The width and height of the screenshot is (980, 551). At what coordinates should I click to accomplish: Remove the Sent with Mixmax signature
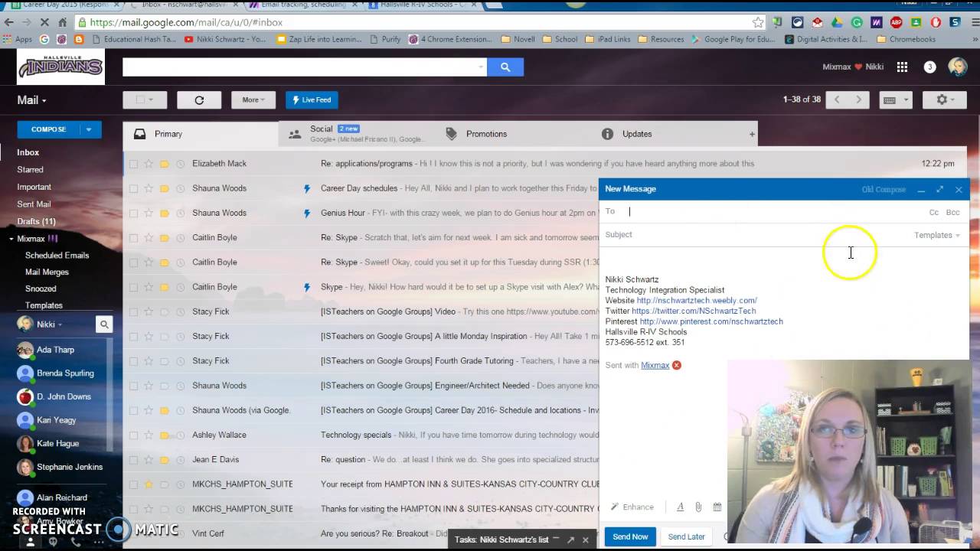tap(676, 365)
